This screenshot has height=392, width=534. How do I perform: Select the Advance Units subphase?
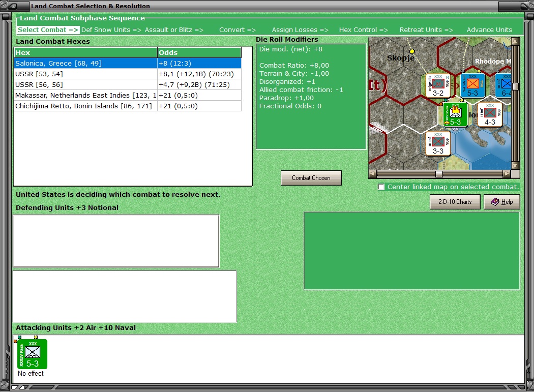(489, 29)
